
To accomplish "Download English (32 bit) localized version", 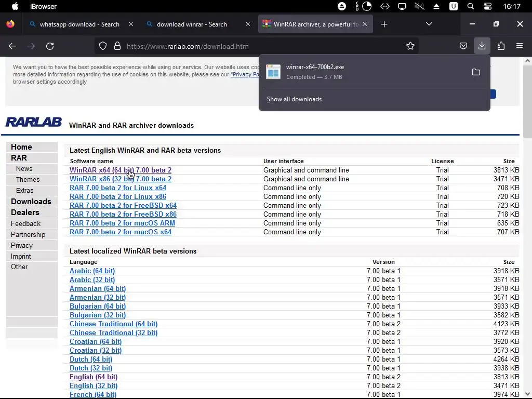I will (x=94, y=385).
